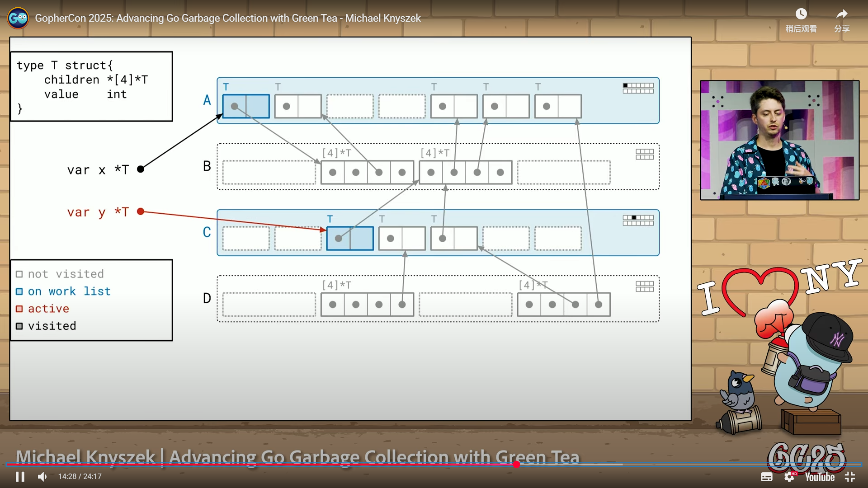Click the 'visited' legend entry
The image size is (868, 488).
pos(52,326)
